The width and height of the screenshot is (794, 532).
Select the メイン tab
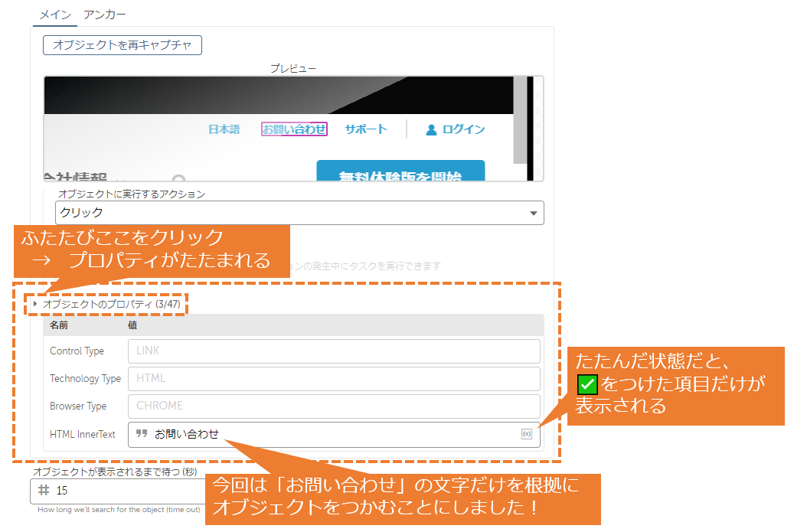(x=54, y=14)
